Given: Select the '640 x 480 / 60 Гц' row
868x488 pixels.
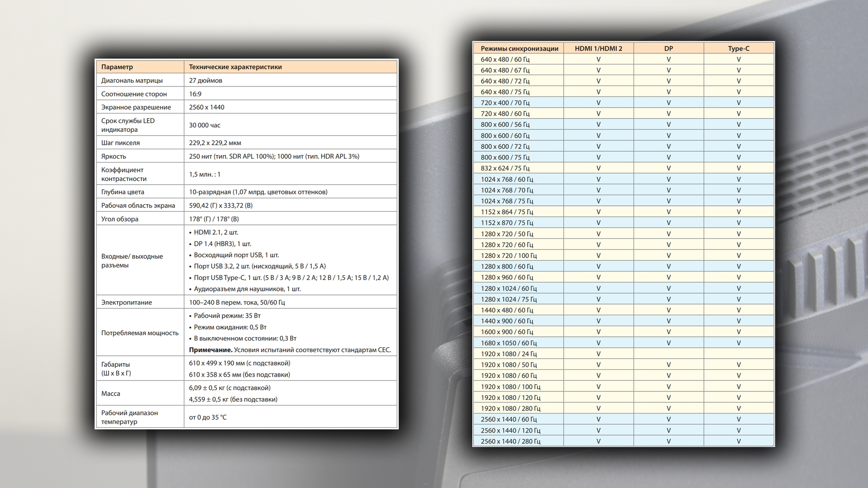Looking at the screenshot, I should pyautogui.click(x=505, y=59).
